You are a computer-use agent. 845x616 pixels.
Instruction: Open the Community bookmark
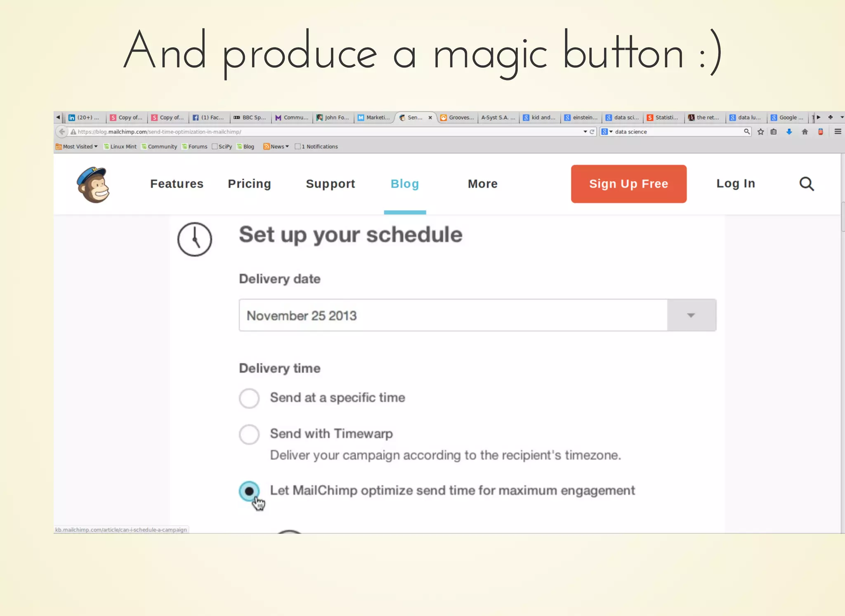tap(159, 146)
